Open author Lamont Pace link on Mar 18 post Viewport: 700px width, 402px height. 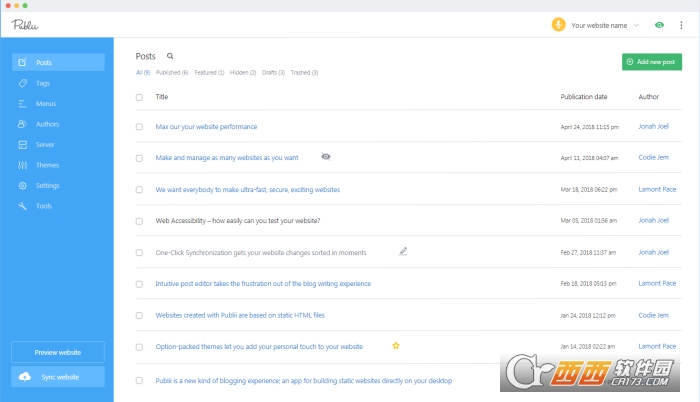pyautogui.click(x=655, y=189)
